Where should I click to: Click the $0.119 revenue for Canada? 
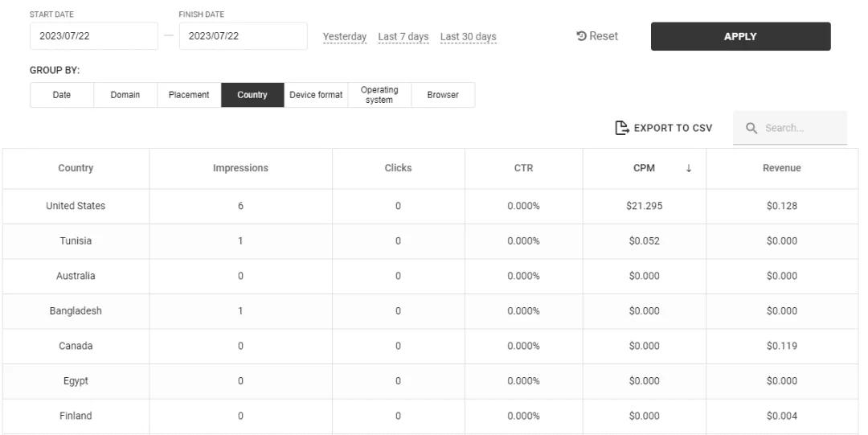pos(782,345)
